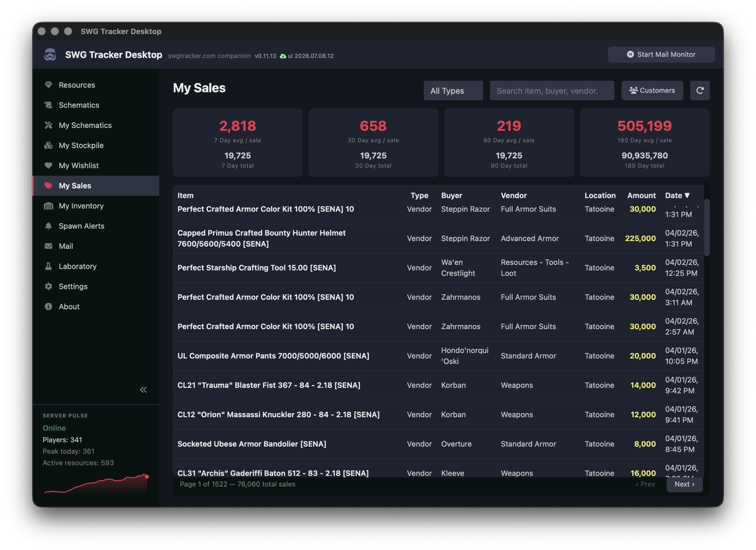This screenshot has width=756, height=550.
Task: Click vendor Resources - Tools - Loot
Action: tap(535, 268)
